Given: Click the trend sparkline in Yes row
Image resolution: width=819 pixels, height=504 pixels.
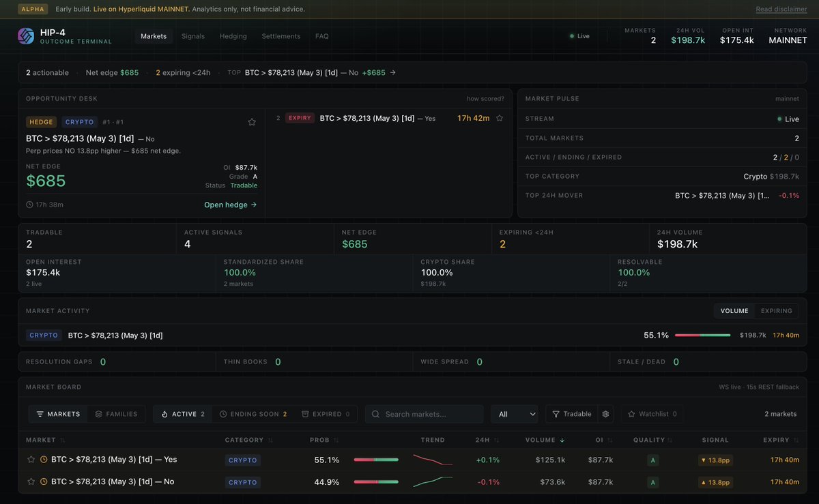Looking at the screenshot, I should coord(433,460).
